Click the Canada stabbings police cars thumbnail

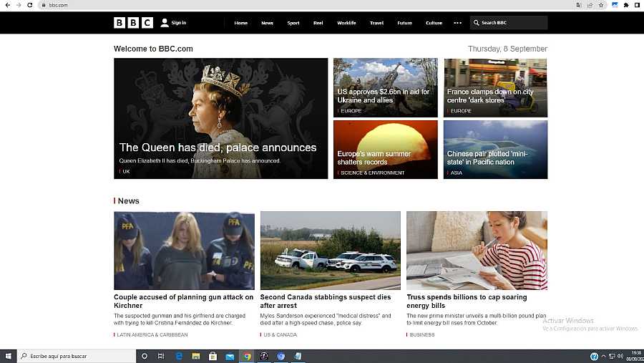click(x=330, y=251)
